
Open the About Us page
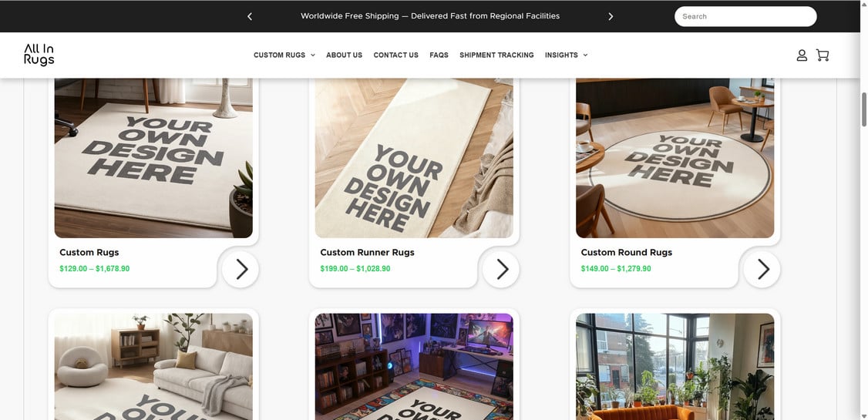click(344, 55)
